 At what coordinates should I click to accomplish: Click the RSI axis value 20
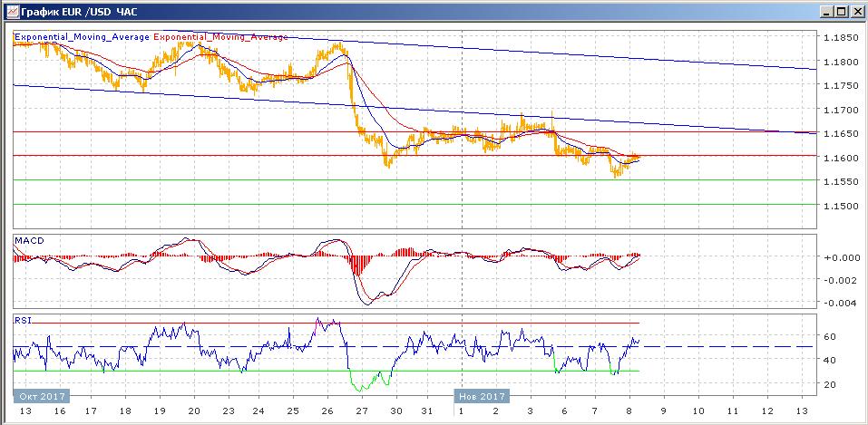[x=829, y=384]
